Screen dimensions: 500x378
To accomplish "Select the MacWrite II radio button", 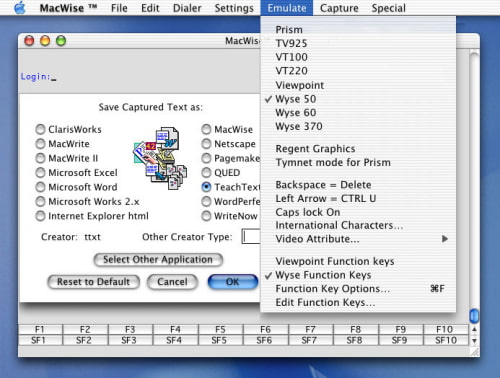I will (40, 158).
